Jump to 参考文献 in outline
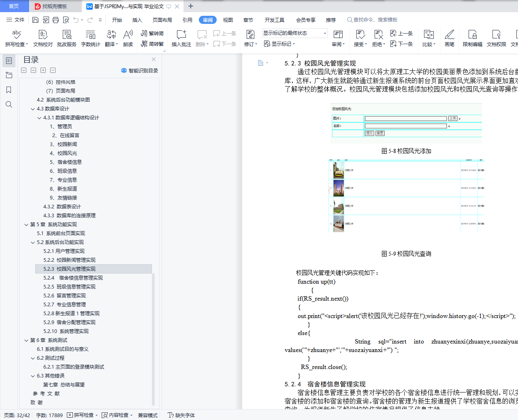The height and width of the screenshot is (420, 518). point(46,394)
